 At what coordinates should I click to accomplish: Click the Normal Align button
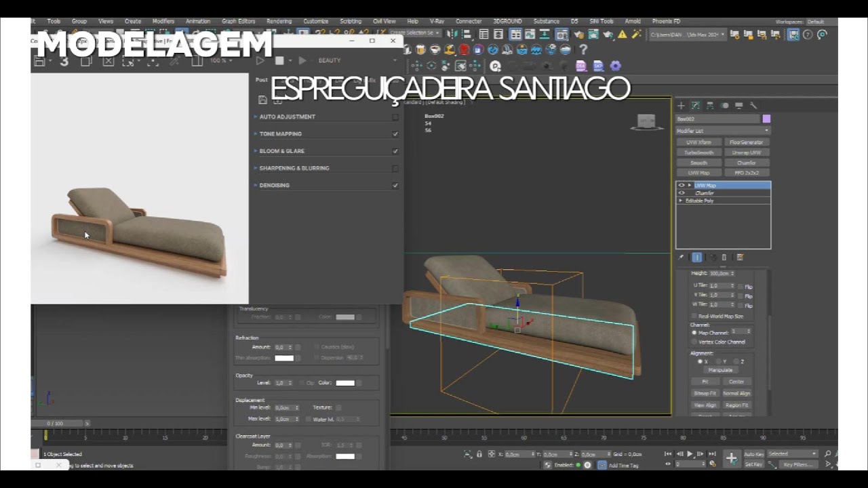pyautogui.click(x=736, y=393)
